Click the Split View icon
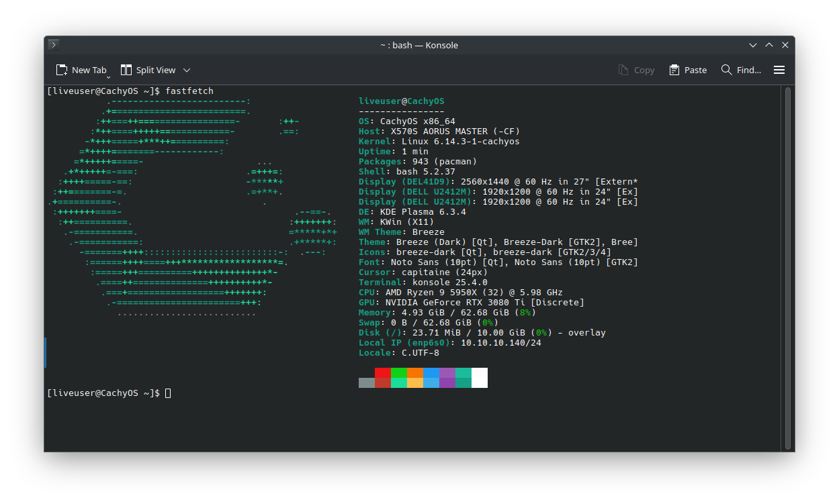 coord(126,70)
